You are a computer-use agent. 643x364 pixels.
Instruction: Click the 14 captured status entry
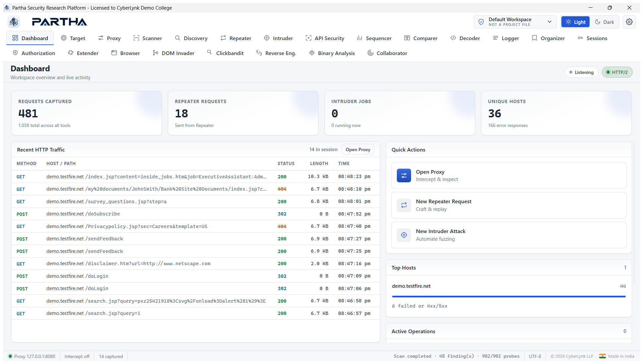pyautogui.click(x=111, y=356)
